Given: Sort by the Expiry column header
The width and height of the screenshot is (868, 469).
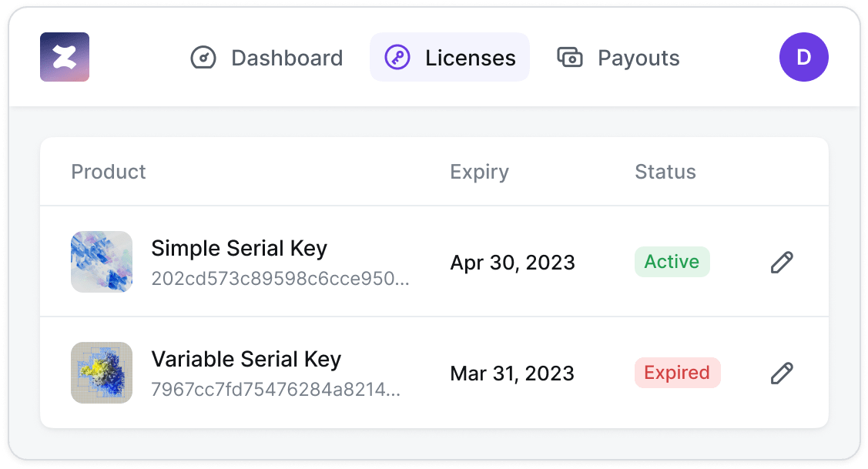Looking at the screenshot, I should [x=479, y=172].
